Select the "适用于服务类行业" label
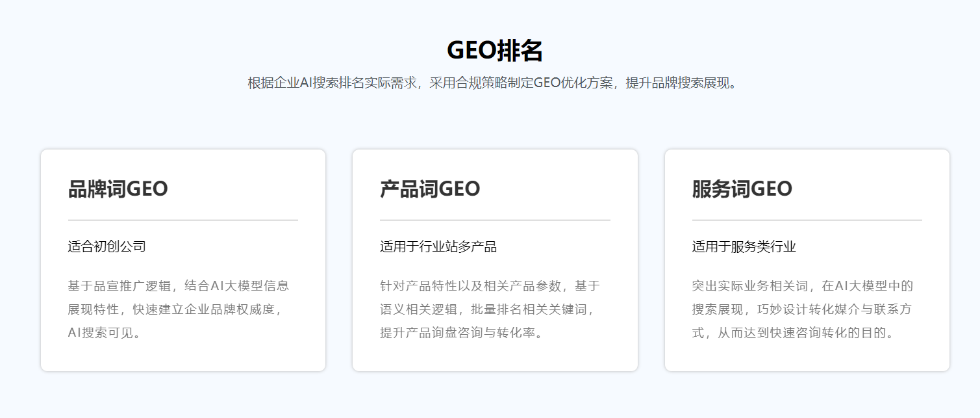 tap(744, 246)
